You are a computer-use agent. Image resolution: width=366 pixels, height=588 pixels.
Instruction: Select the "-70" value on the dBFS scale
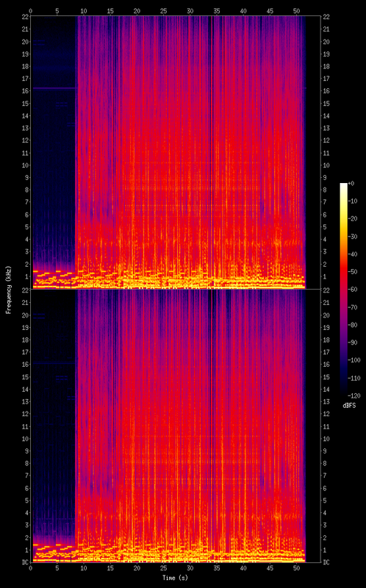coord(353,306)
